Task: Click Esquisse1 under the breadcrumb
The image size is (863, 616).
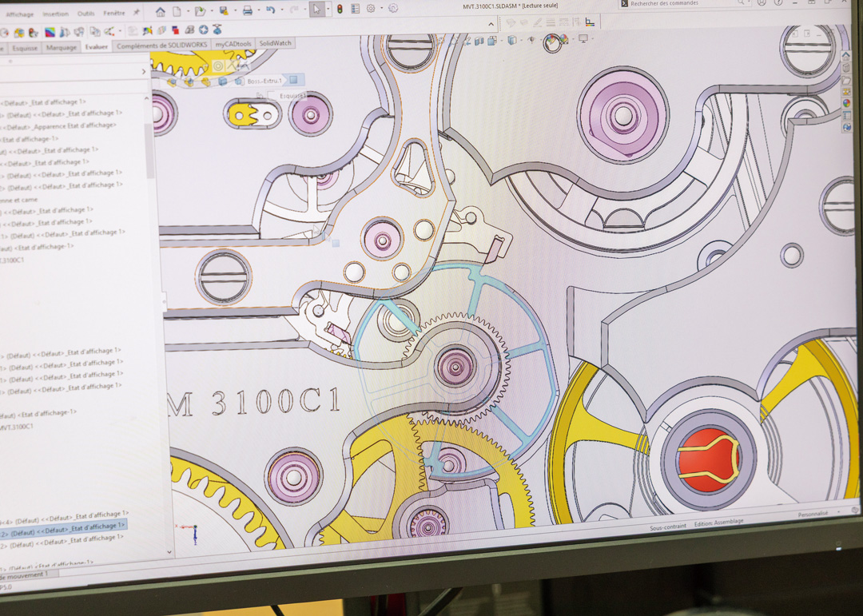Action: pos(292,96)
